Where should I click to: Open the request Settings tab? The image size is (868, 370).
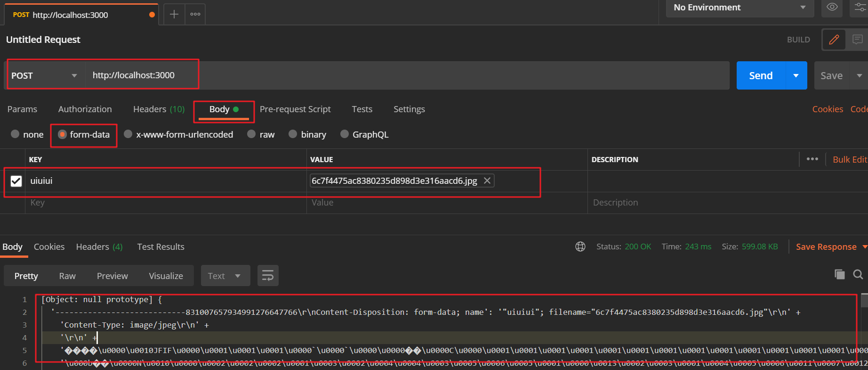pos(409,109)
